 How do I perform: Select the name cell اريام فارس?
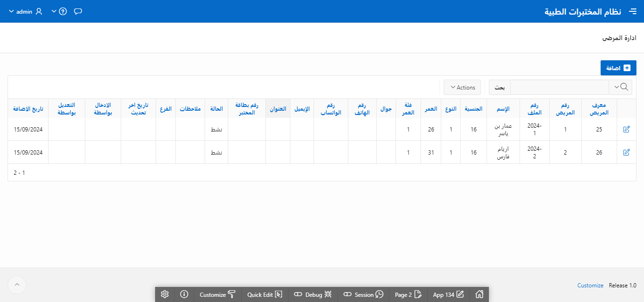coord(503,152)
